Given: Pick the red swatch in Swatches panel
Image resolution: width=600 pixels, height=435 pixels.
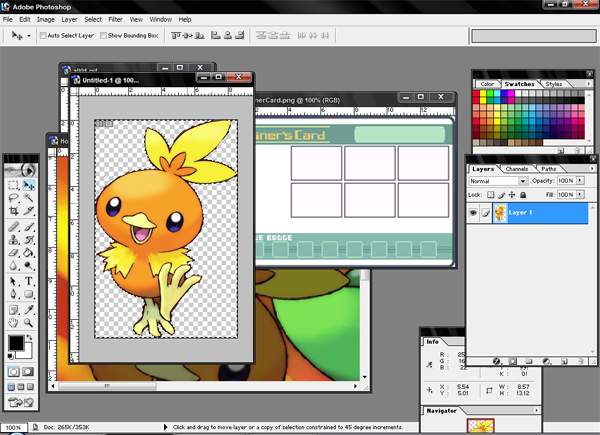Looking at the screenshot, I should pyautogui.click(x=476, y=93).
